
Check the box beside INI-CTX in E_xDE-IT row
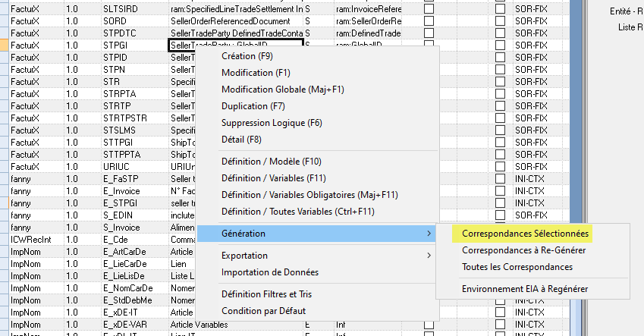coord(500,312)
